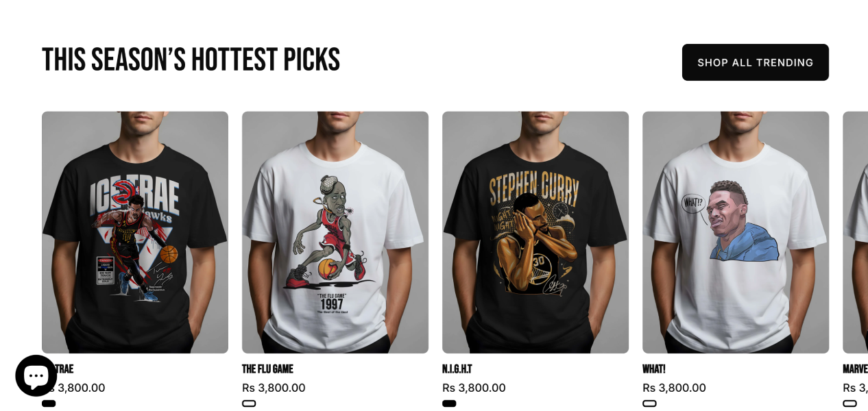Click The Flu Game product title
This screenshot has width=868, height=411.
click(x=267, y=369)
